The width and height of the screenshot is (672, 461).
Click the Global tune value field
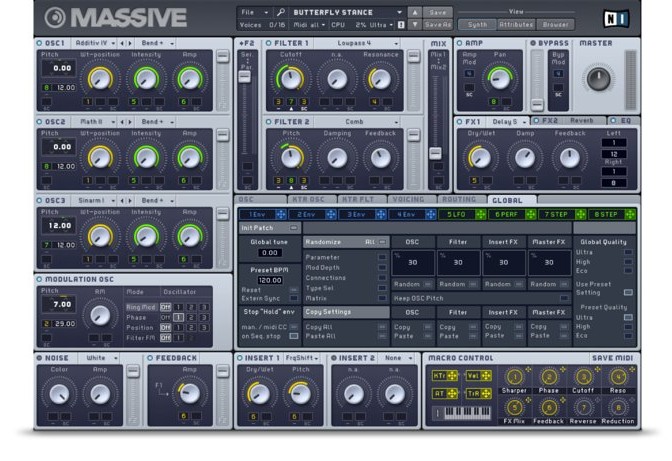tap(270, 253)
